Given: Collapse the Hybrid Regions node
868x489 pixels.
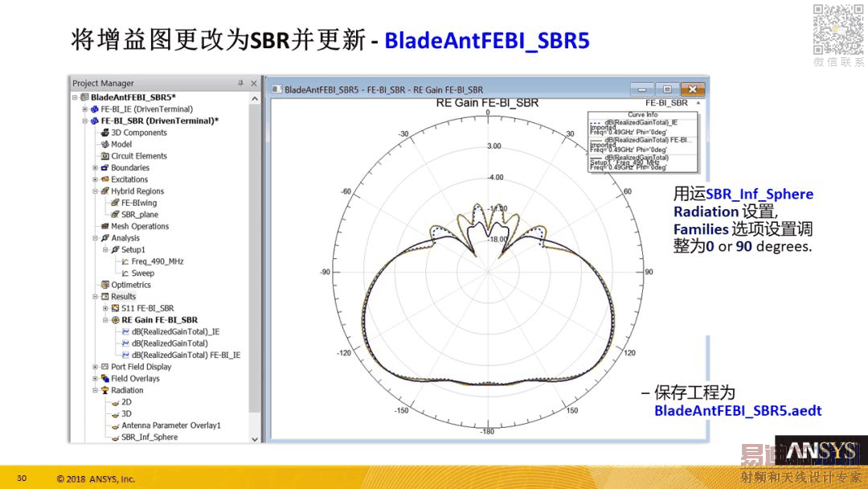Looking at the screenshot, I should tap(95, 191).
